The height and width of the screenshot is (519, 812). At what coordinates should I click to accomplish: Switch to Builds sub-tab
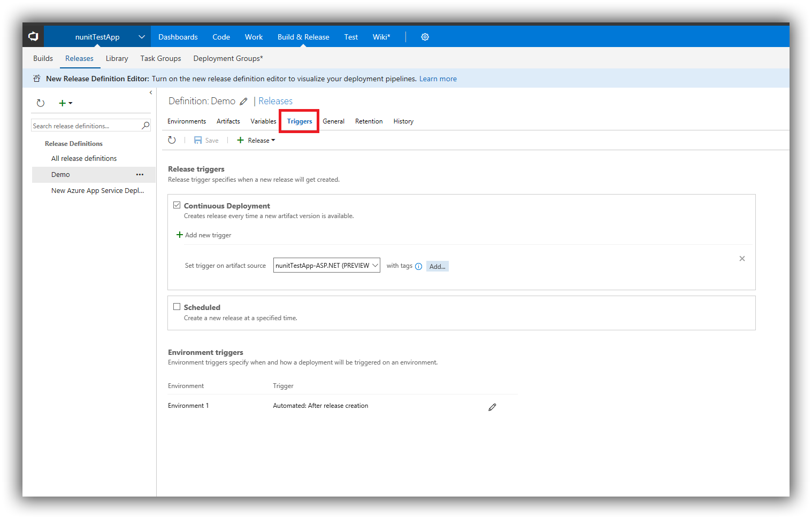(43, 58)
